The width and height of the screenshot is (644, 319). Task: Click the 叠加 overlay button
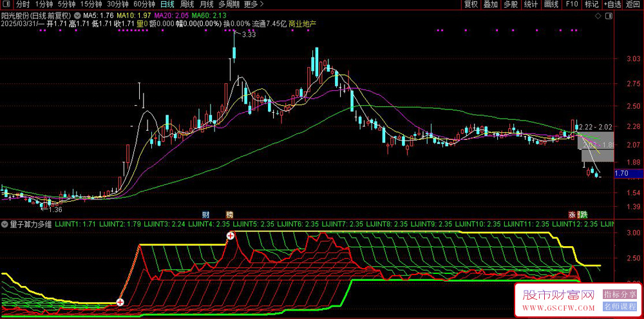491,5
